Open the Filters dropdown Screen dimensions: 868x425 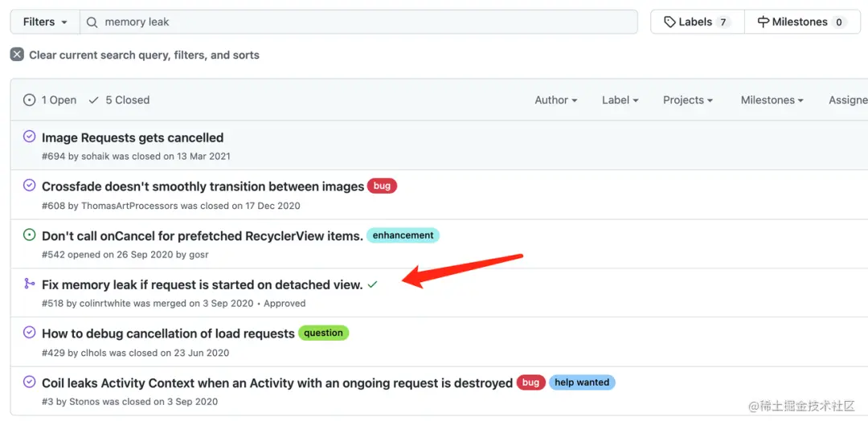point(44,22)
